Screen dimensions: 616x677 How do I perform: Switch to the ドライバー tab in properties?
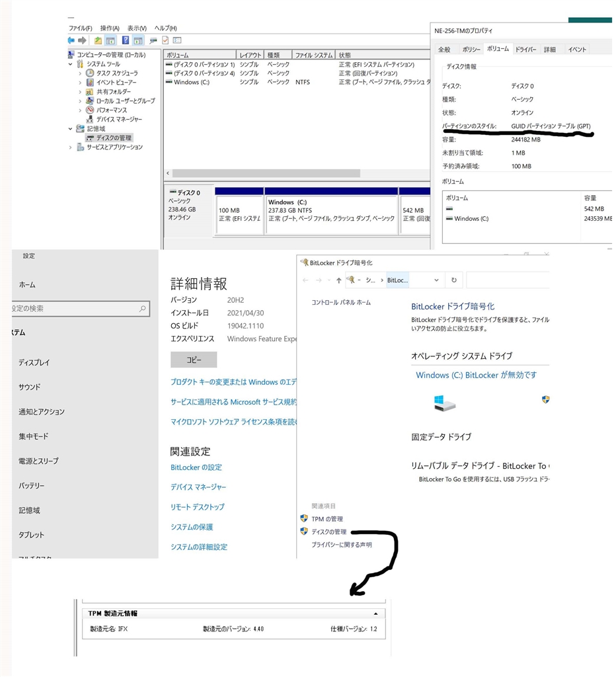coord(525,49)
